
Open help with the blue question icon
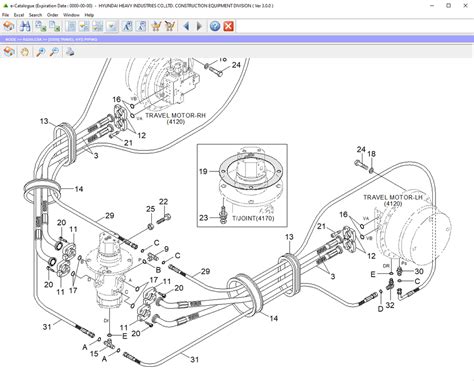pyautogui.click(x=215, y=26)
